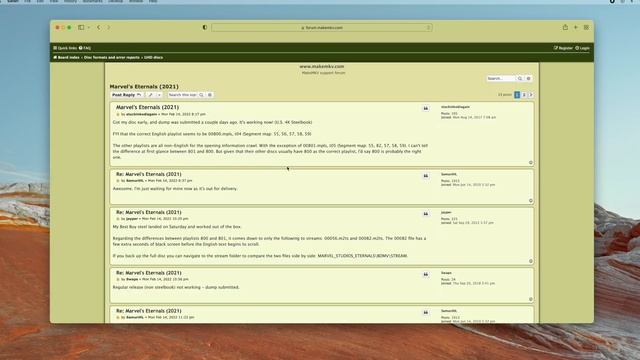Select page 1 in the pagination

[517, 95]
